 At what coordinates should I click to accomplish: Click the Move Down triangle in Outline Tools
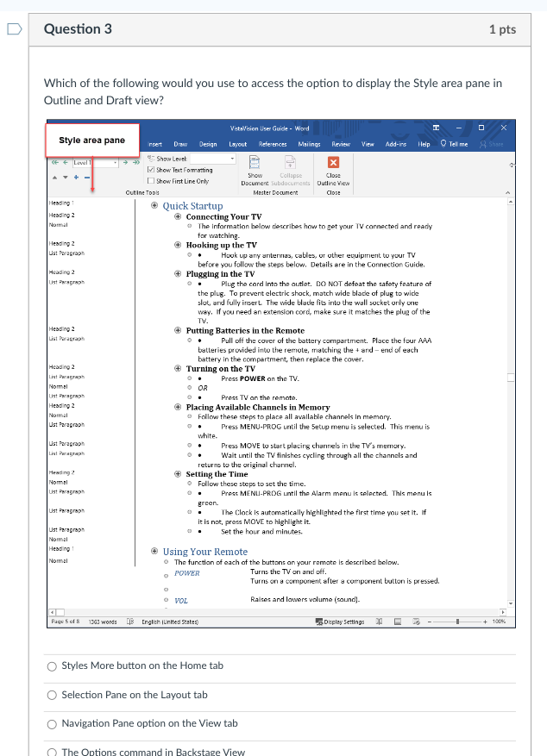click(65, 178)
